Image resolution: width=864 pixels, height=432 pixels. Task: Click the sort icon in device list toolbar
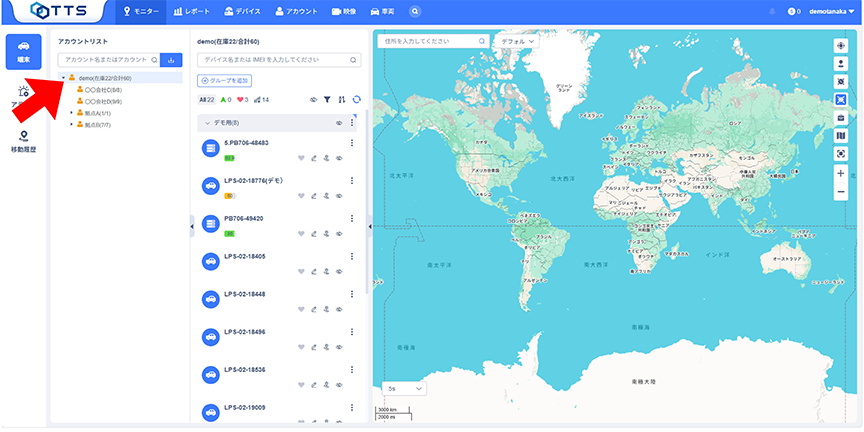[x=342, y=100]
